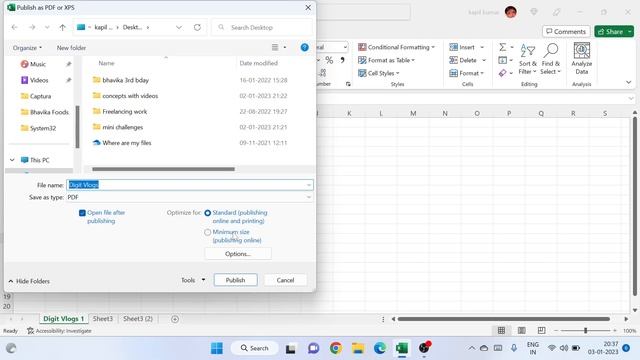This screenshot has width=640, height=360.
Task: Switch to the Sheet3 (2) tab
Action: point(138,319)
